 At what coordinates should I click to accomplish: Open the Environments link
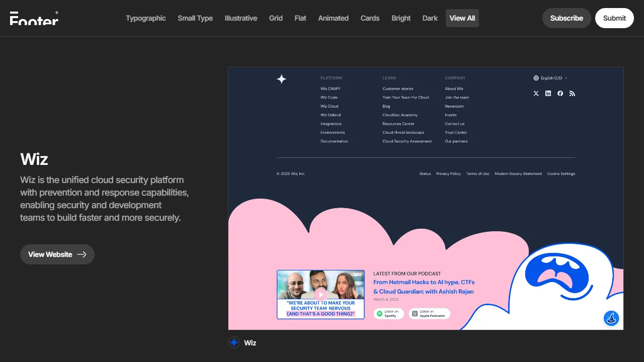click(333, 133)
